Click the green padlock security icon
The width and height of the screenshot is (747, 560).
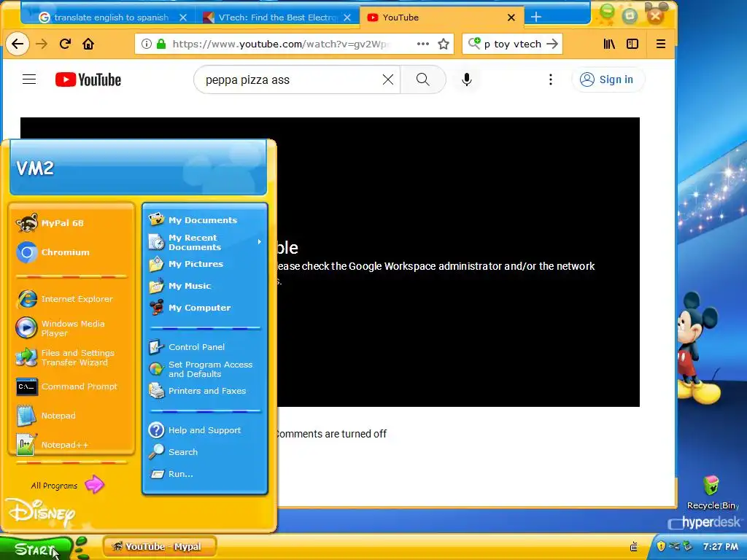(x=161, y=44)
